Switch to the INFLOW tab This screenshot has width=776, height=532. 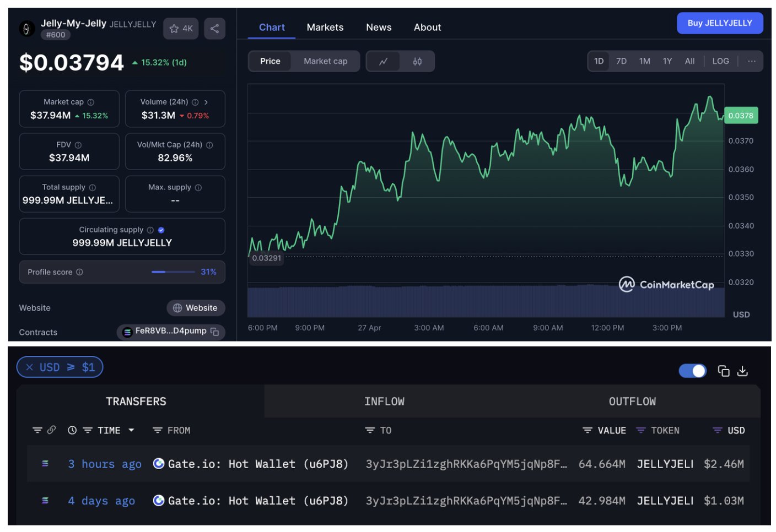coord(384,401)
